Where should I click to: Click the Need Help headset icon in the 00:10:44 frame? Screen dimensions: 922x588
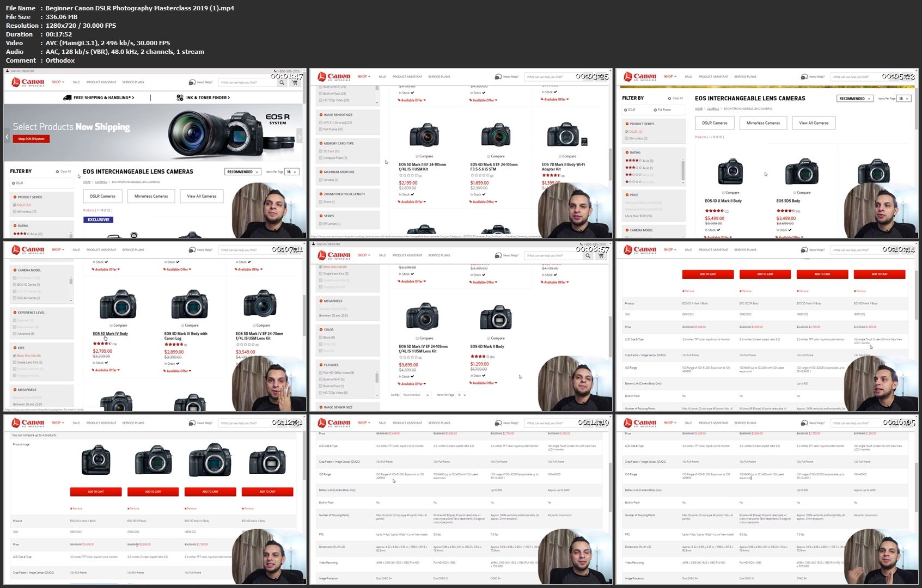click(804, 250)
